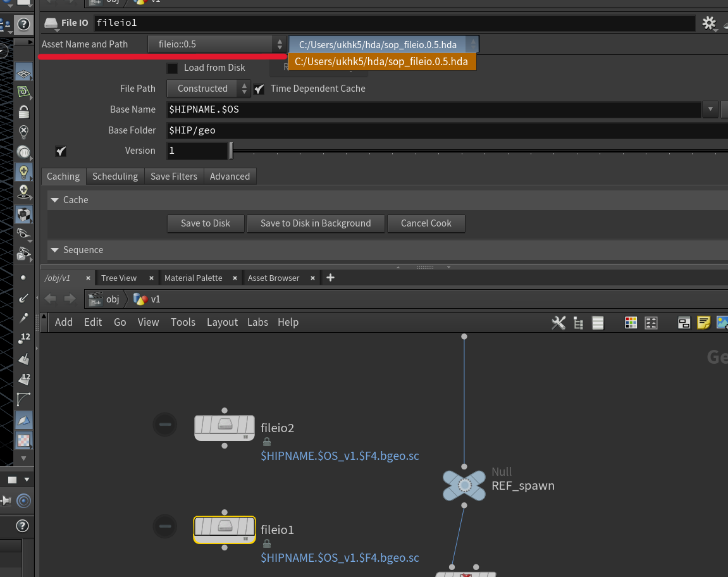Viewport: 728px width, 577px height.
Task: Collapse the Sequence section
Action: (x=55, y=250)
